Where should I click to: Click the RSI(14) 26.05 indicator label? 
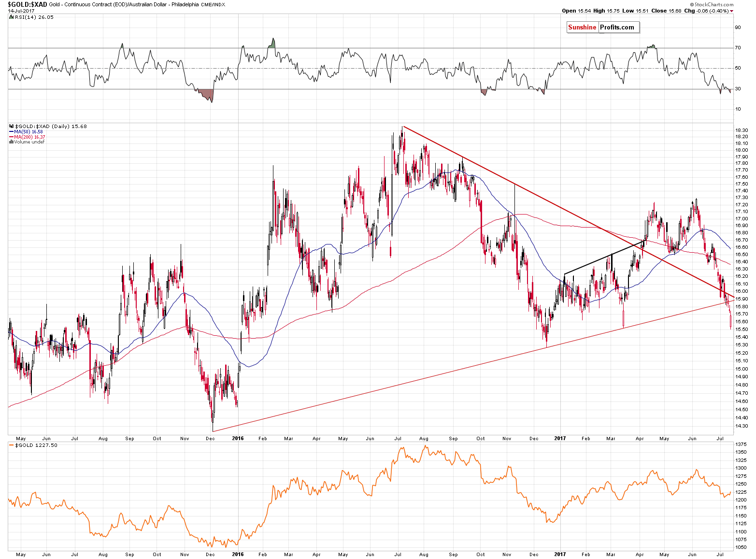(34, 17)
